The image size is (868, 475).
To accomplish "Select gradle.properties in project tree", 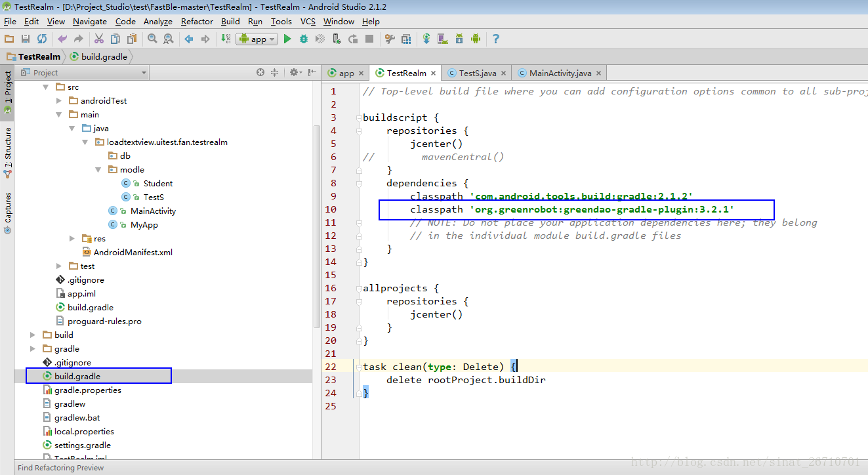I will 88,390.
